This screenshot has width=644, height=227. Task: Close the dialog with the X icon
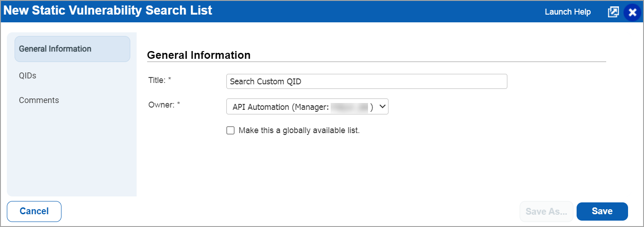pyautogui.click(x=632, y=12)
